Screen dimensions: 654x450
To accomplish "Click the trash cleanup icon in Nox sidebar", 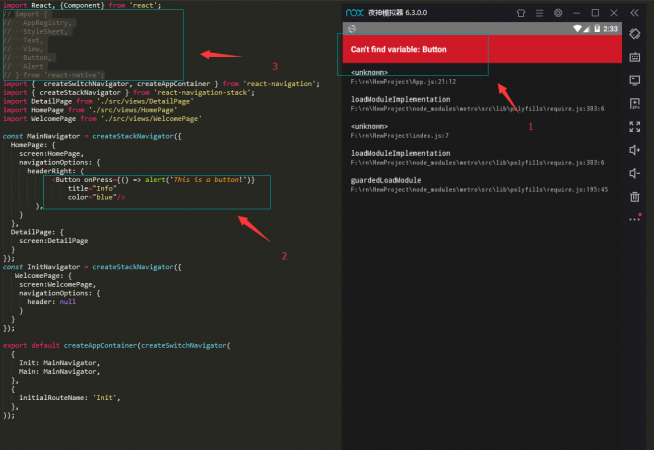I will 635,196.
